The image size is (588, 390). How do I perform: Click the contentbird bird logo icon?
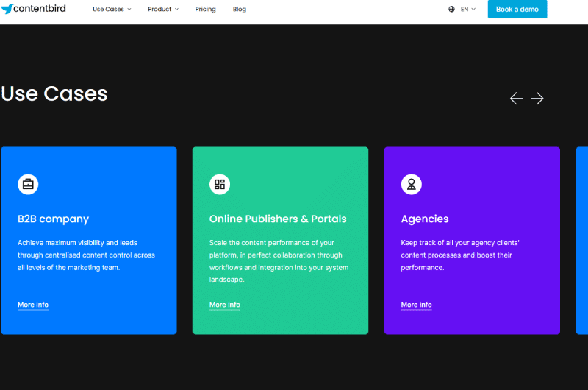(7, 9)
